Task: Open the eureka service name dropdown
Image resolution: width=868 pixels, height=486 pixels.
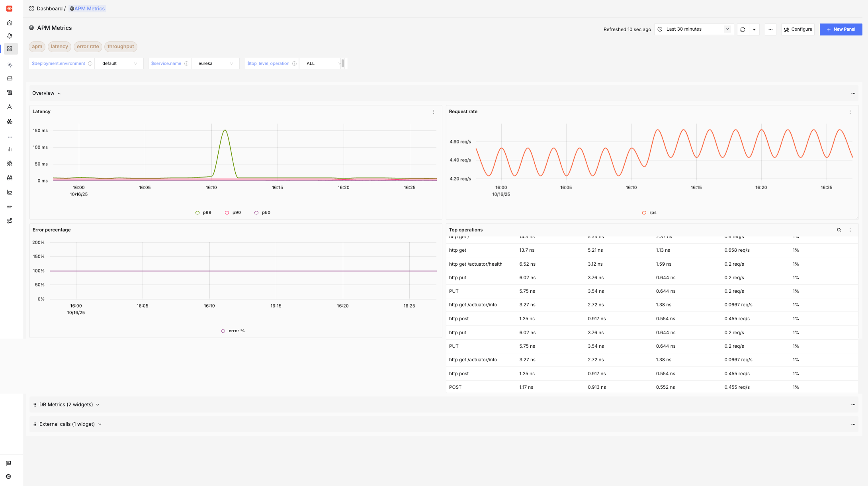Action: [x=215, y=63]
